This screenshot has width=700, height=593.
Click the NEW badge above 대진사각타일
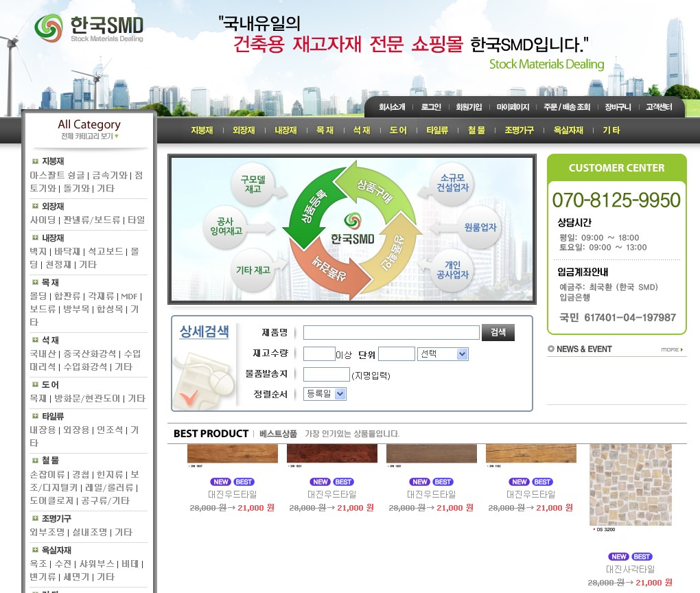point(619,557)
